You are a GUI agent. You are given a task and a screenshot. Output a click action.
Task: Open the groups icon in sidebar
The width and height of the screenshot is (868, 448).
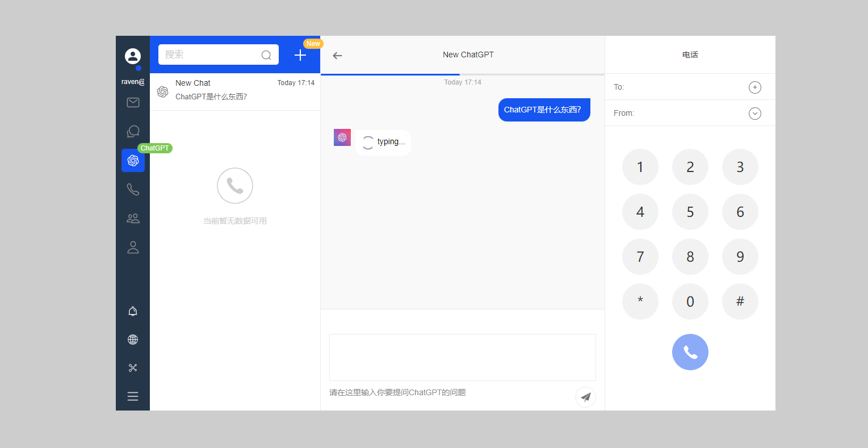(x=133, y=218)
